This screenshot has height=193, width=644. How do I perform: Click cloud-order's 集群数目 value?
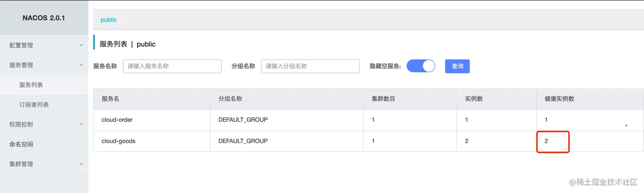pyautogui.click(x=373, y=120)
